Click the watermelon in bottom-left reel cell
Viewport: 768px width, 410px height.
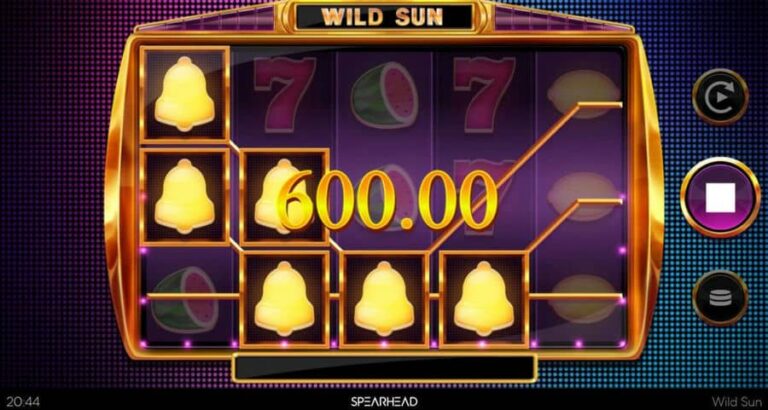[x=185, y=300]
